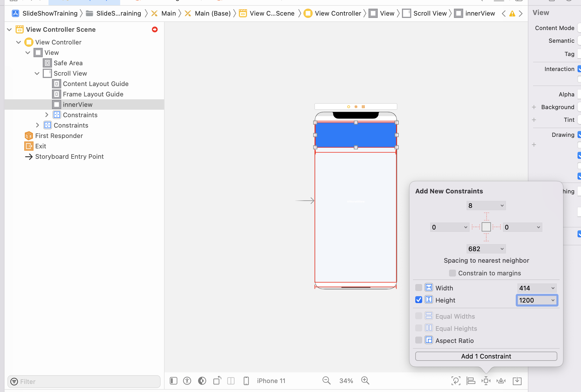Click the Add New Constraints pin icon
Image resolution: width=581 pixels, height=392 pixels.
click(x=486, y=381)
